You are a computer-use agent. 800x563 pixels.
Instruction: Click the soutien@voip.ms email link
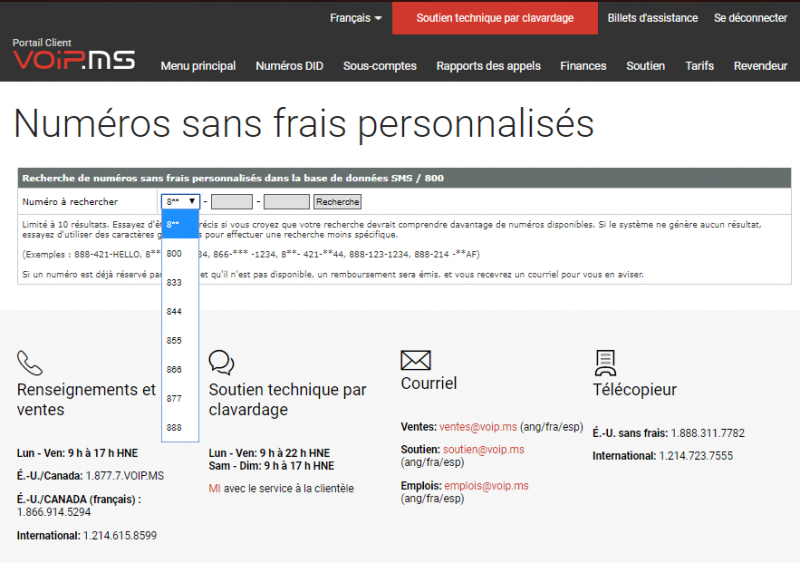coord(484,449)
